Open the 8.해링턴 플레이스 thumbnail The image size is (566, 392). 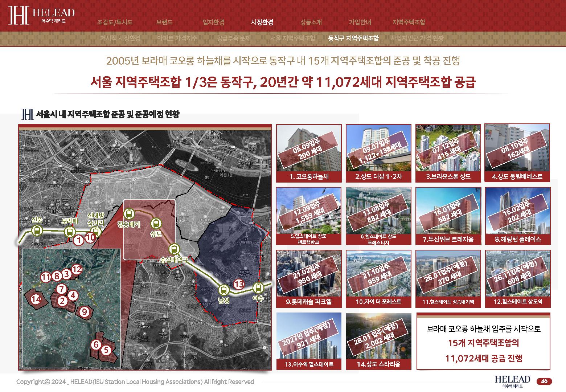518,216
